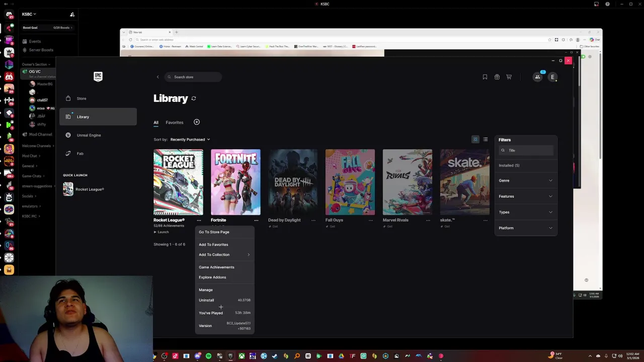Image resolution: width=644 pixels, height=362 pixels.
Task: Open Spotify from the Windows taskbar
Action: [x=208, y=356]
